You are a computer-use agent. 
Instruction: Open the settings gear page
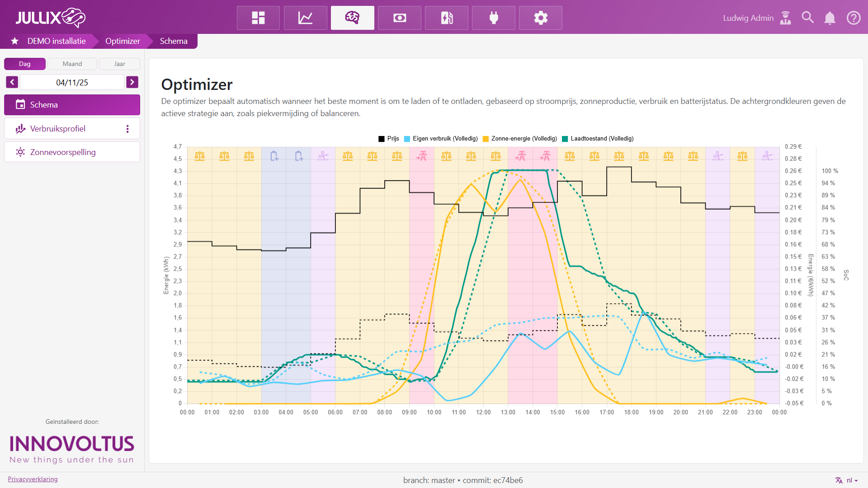click(x=540, y=18)
